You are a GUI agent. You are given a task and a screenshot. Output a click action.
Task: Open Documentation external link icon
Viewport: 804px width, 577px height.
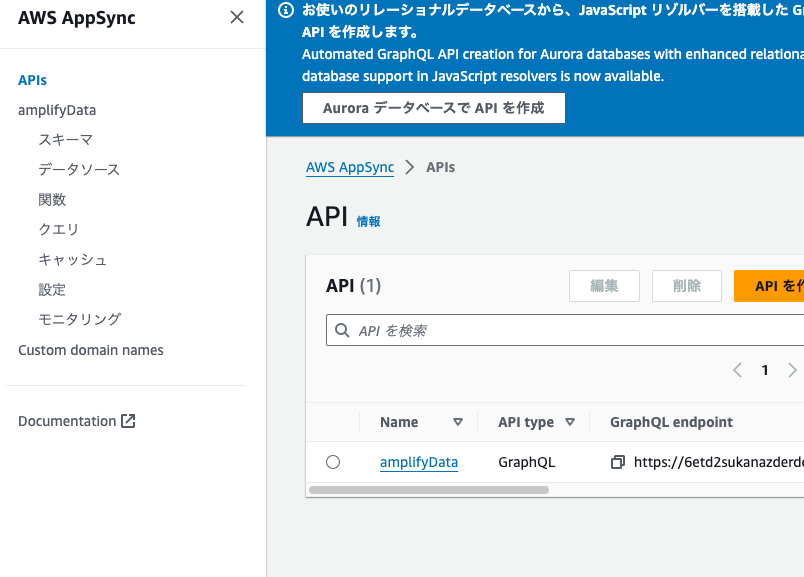pyautogui.click(x=128, y=421)
